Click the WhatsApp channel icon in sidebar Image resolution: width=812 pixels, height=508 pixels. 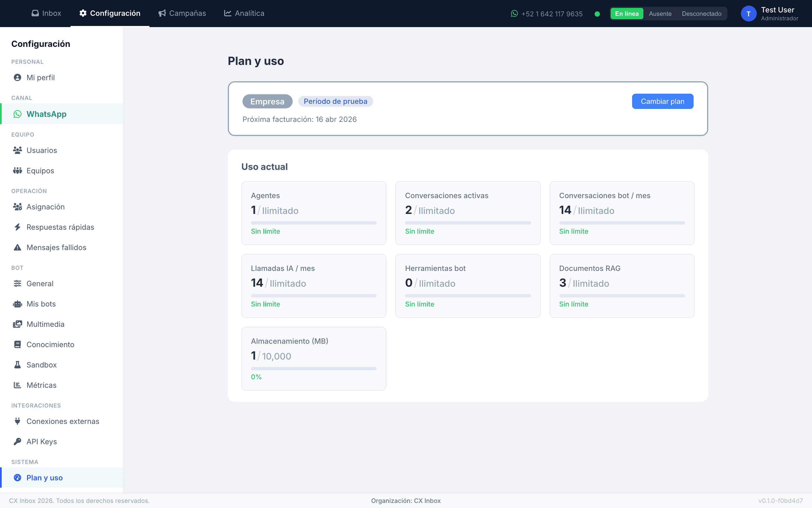[x=17, y=114]
